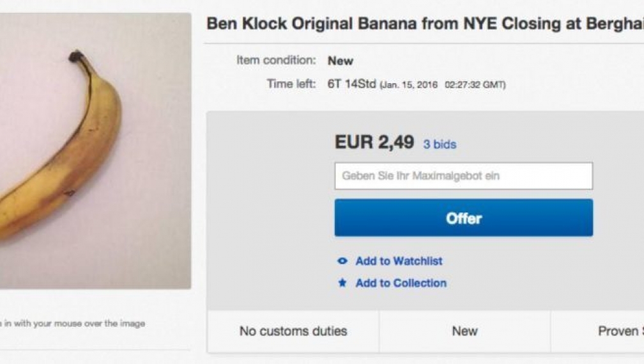
Task: Open the 3 bids history link
Action: coord(440,145)
